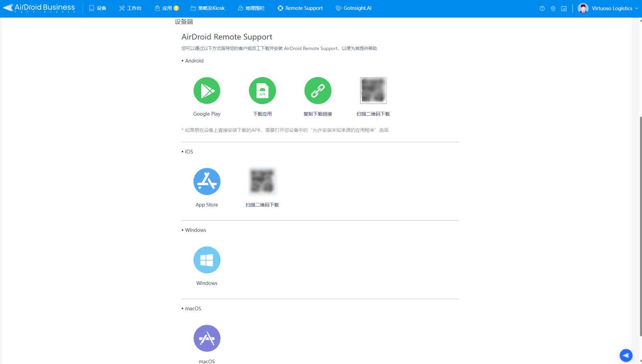Copy the download link with 复制下载链接 icon

(x=318, y=90)
